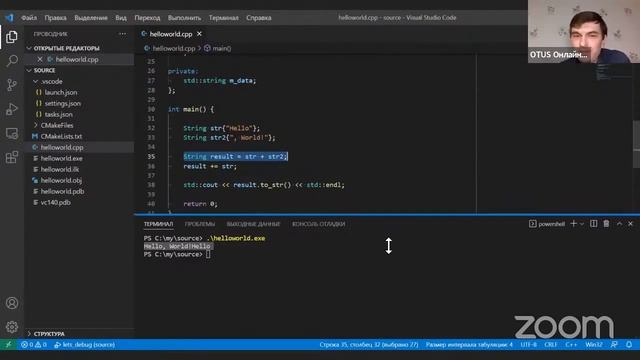Open the Go (Переход) menu

click(147, 18)
